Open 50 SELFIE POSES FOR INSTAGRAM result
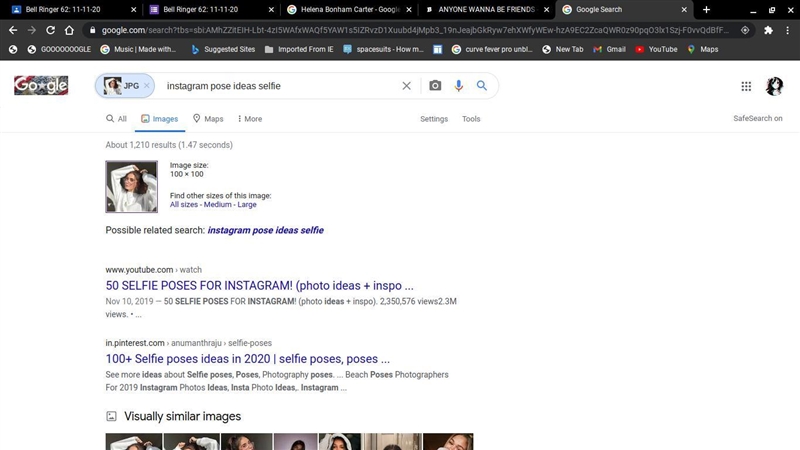 (259, 285)
